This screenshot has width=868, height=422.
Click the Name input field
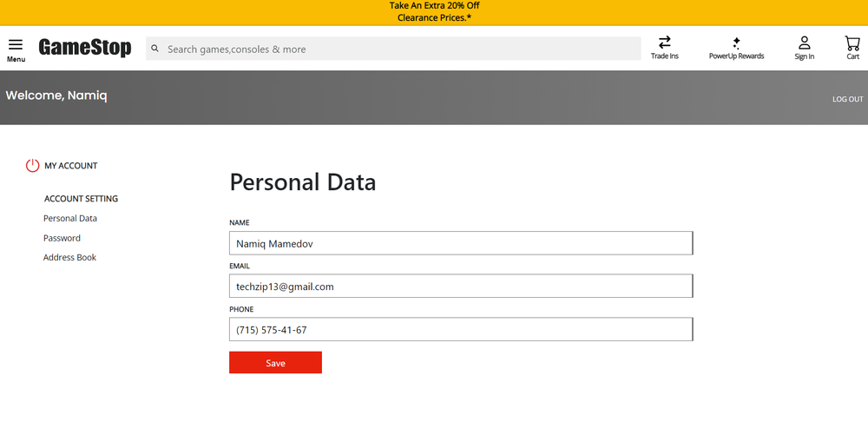(460, 244)
